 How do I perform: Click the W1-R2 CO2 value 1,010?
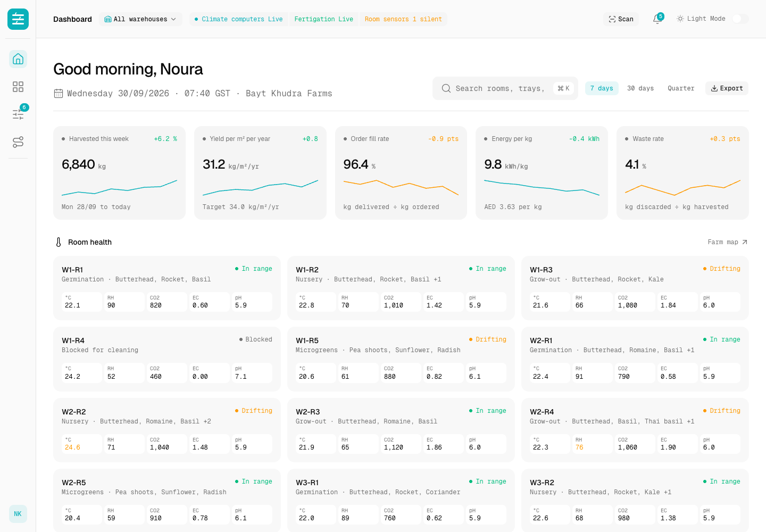394,305
